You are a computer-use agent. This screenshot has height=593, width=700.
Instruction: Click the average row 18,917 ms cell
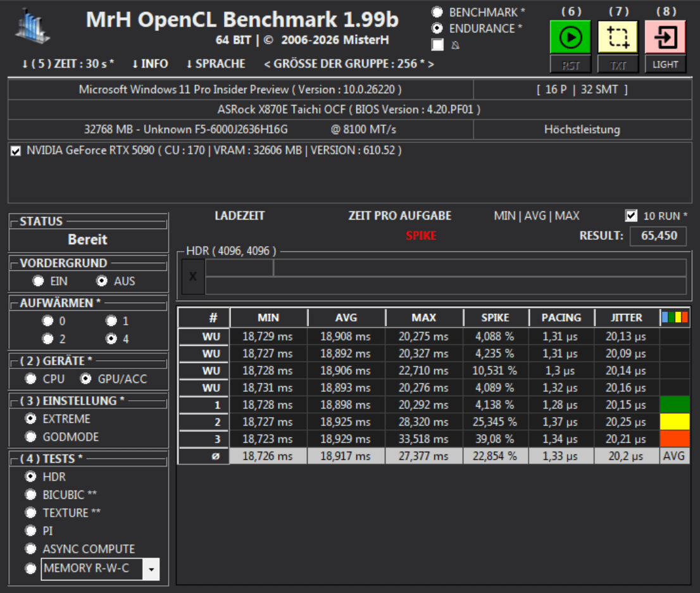click(x=346, y=456)
